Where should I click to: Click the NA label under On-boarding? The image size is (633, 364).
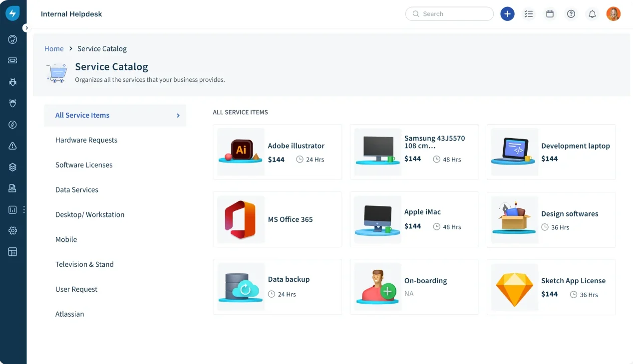click(x=409, y=294)
